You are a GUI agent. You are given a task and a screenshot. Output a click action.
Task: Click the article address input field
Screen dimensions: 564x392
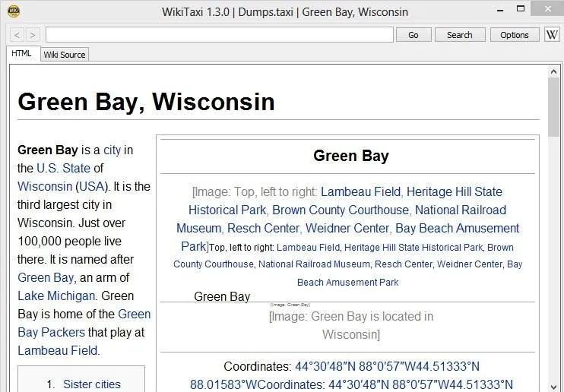coord(220,35)
